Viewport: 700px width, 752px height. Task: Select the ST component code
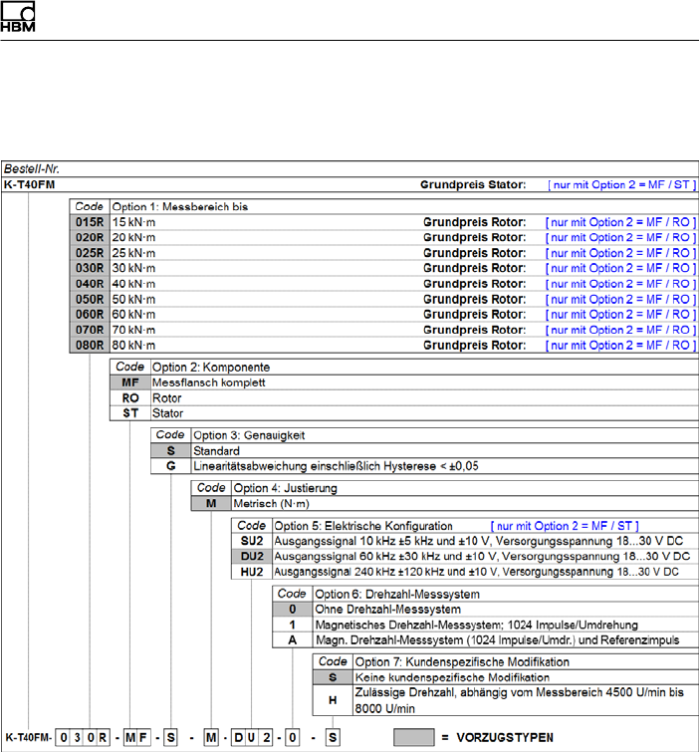pos(130,413)
